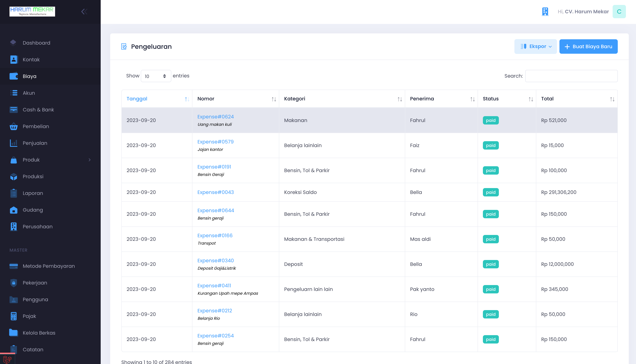The image size is (636, 364).
Task: Click Buat Biaya Baru button
Action: tap(588, 46)
